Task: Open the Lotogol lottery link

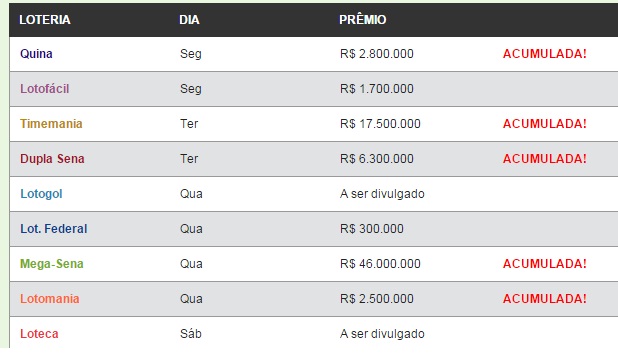Action: 41,194
